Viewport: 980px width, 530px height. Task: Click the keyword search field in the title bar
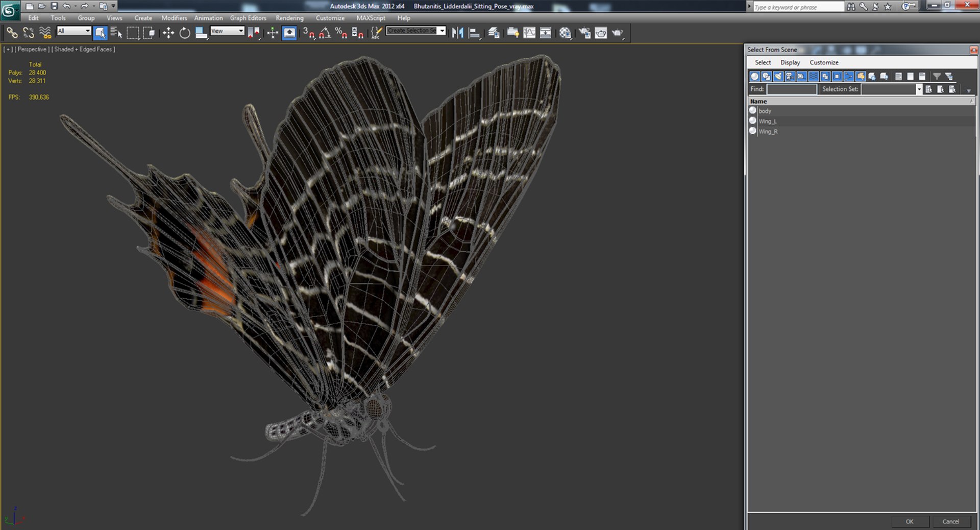pos(798,7)
